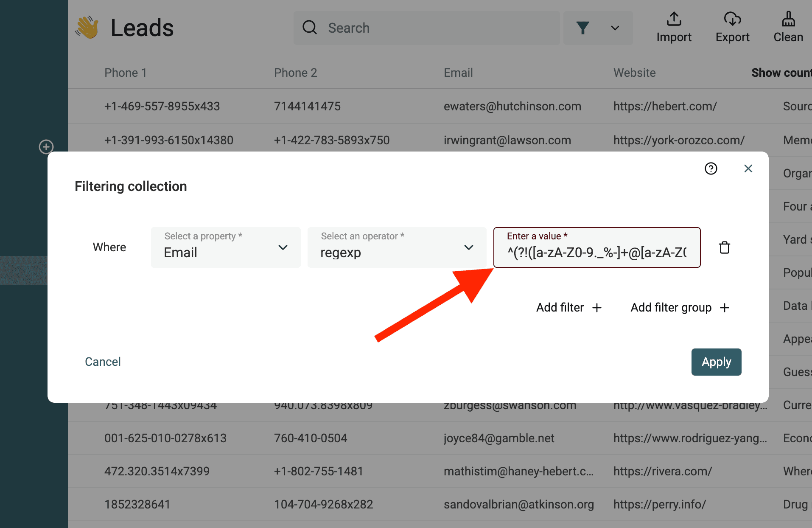
Task: Click the Enter a value regex field
Action: (596, 252)
